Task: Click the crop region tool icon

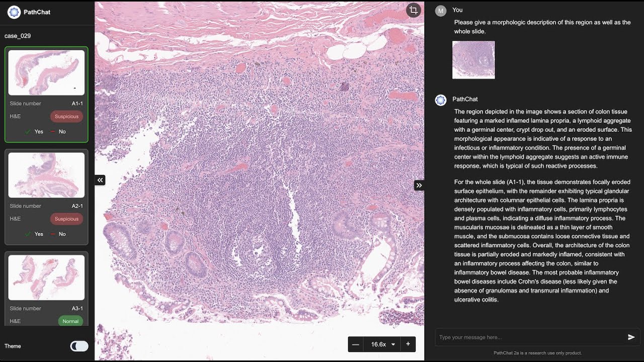Action: (x=413, y=11)
